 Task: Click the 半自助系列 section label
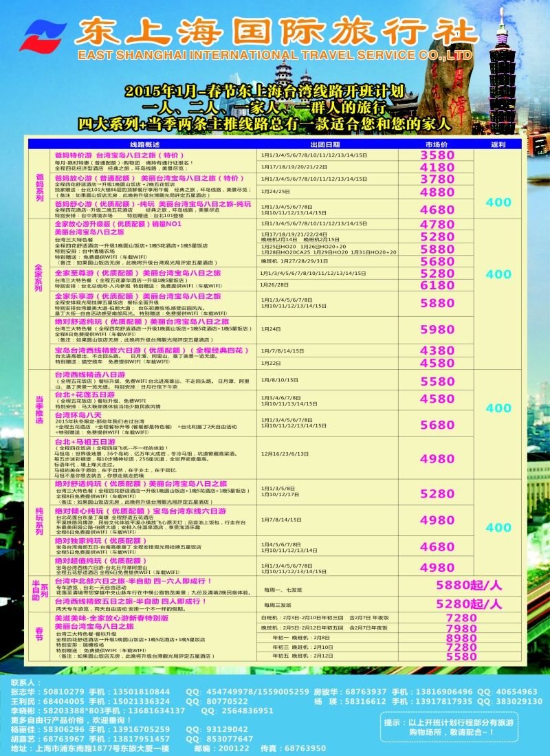[x=40, y=590]
